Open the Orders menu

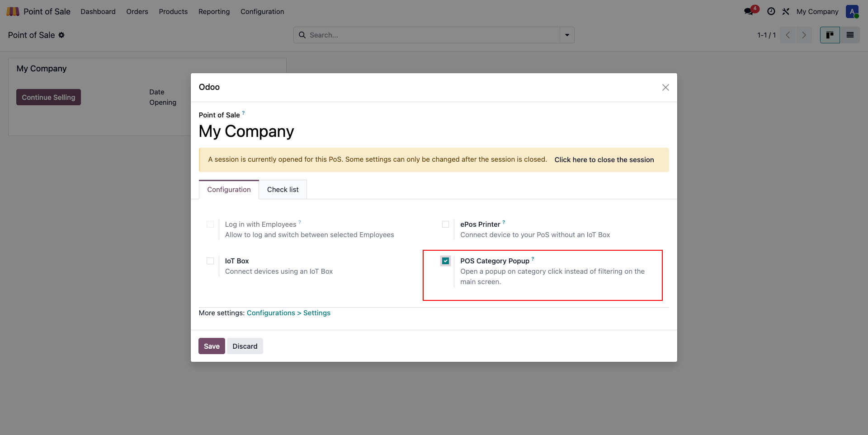(137, 11)
